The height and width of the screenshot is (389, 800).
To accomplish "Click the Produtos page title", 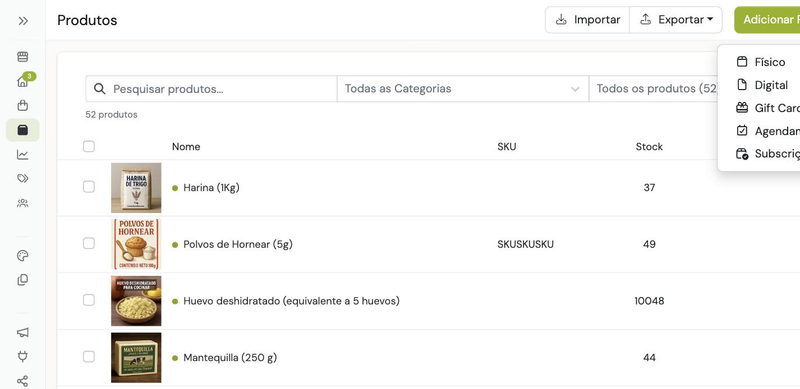I will (87, 20).
